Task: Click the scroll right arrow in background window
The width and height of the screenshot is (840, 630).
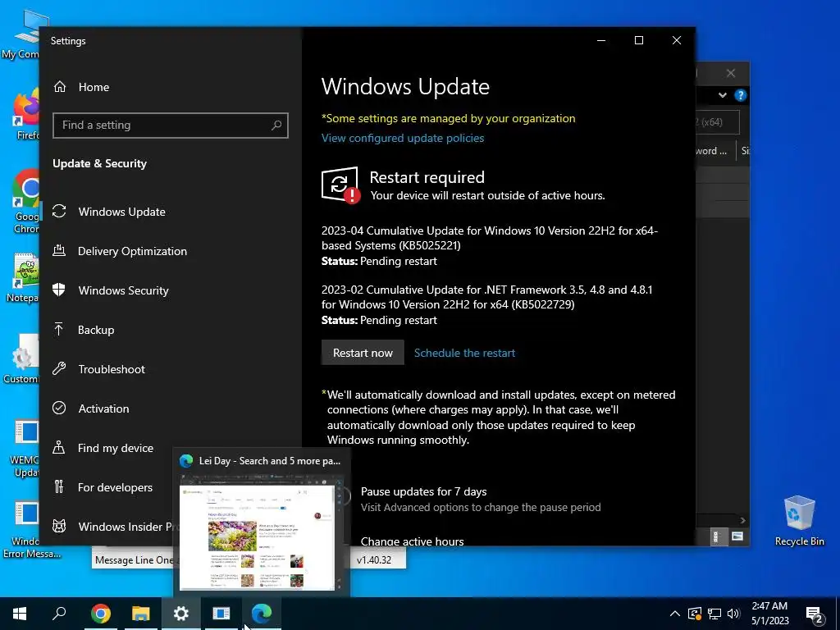Action: pos(742,520)
